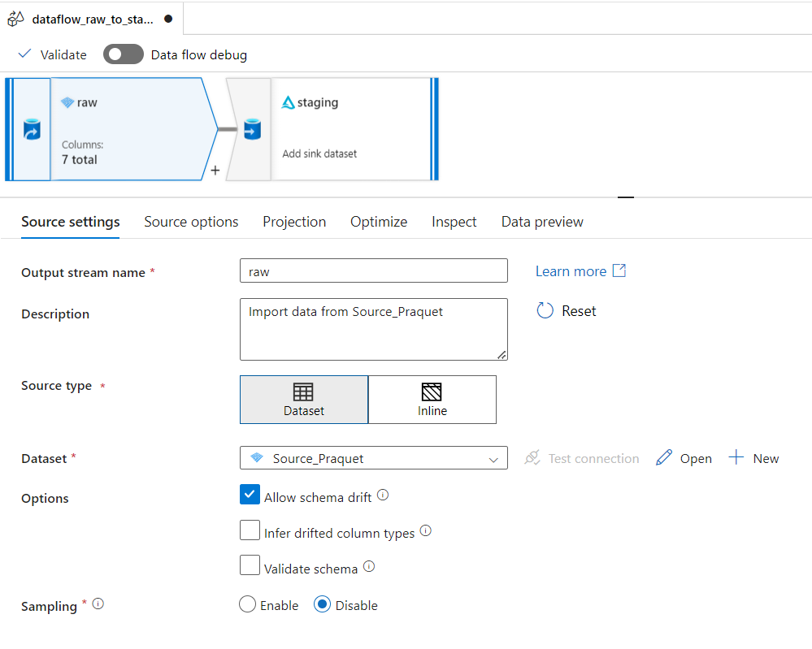Enable Infer drifted column types checkbox
Image resolution: width=812 pixels, height=649 pixels.
[x=250, y=531]
